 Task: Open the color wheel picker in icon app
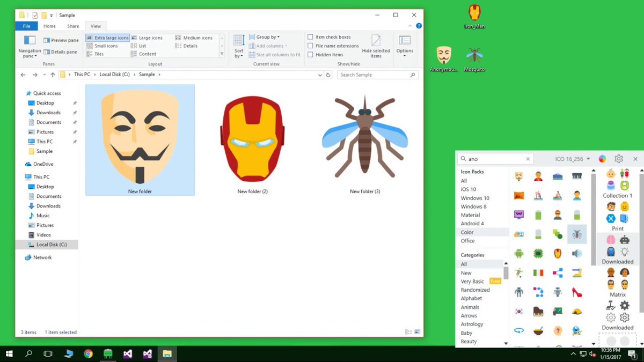(x=602, y=159)
